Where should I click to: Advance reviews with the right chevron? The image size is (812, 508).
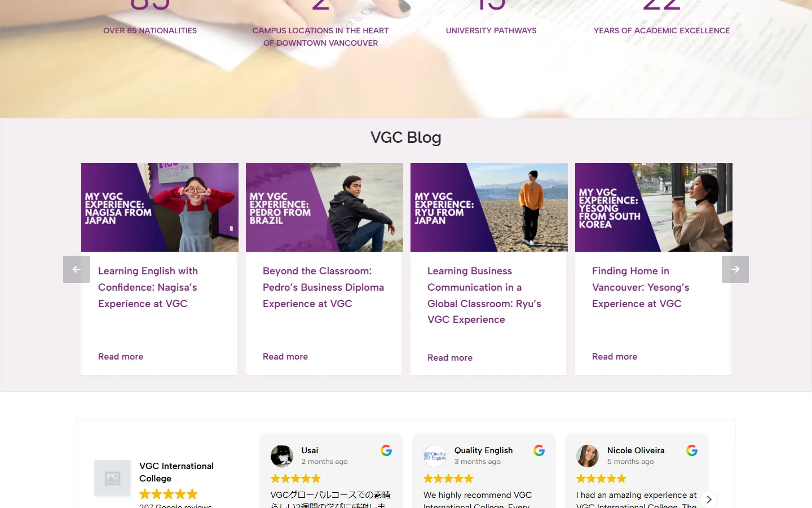pos(709,499)
